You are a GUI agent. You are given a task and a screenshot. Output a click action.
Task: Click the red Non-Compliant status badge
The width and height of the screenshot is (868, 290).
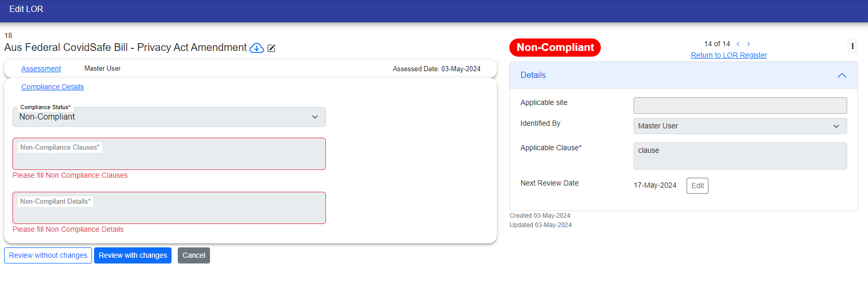(555, 47)
